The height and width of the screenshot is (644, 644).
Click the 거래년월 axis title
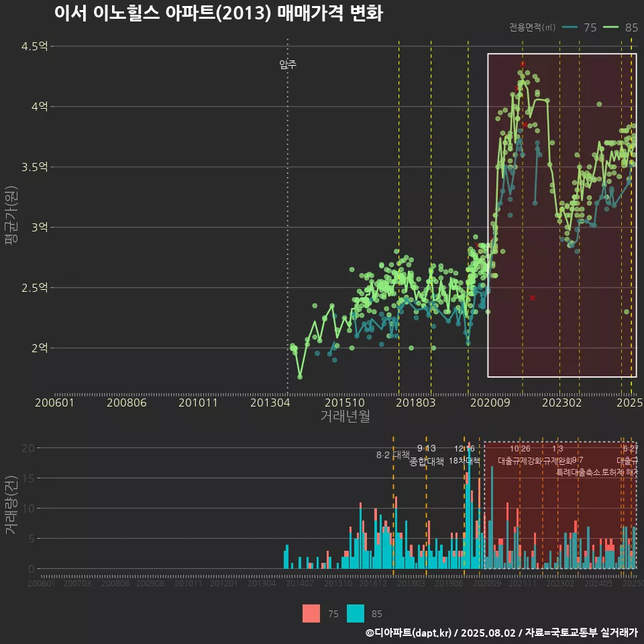pyautogui.click(x=345, y=416)
